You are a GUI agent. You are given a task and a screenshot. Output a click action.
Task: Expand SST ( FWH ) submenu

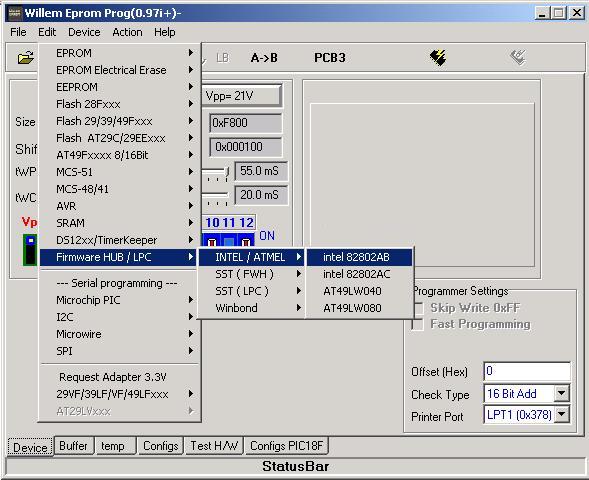click(251, 274)
